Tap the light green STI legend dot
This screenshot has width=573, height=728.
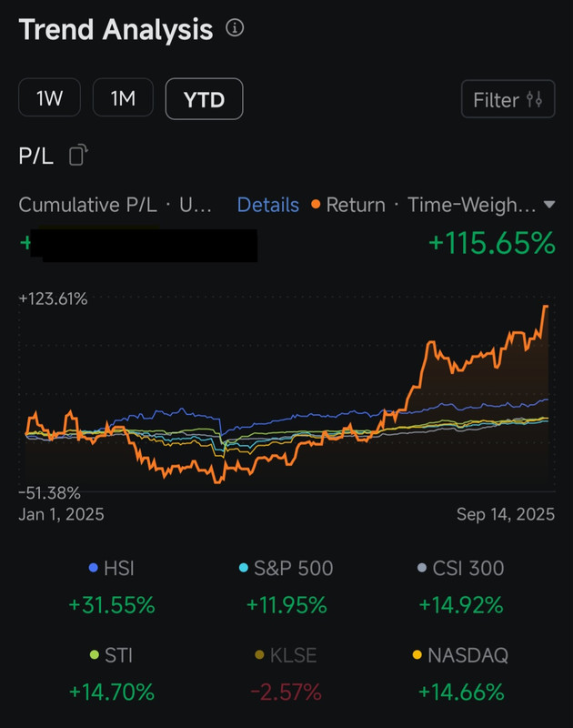[x=95, y=654]
